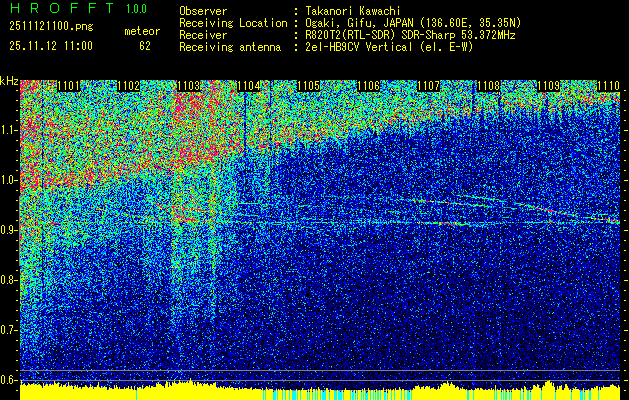Click the observer name Takanori Kawachi

pyautogui.click(x=353, y=11)
